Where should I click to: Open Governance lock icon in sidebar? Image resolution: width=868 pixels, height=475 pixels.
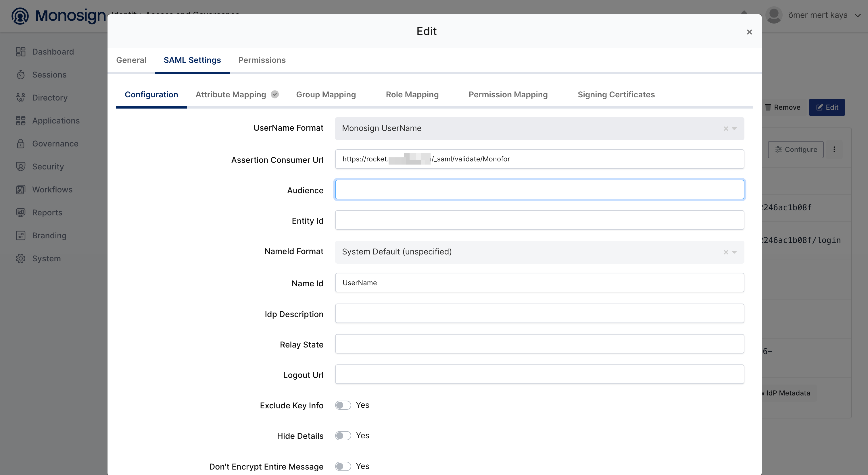[x=21, y=143]
